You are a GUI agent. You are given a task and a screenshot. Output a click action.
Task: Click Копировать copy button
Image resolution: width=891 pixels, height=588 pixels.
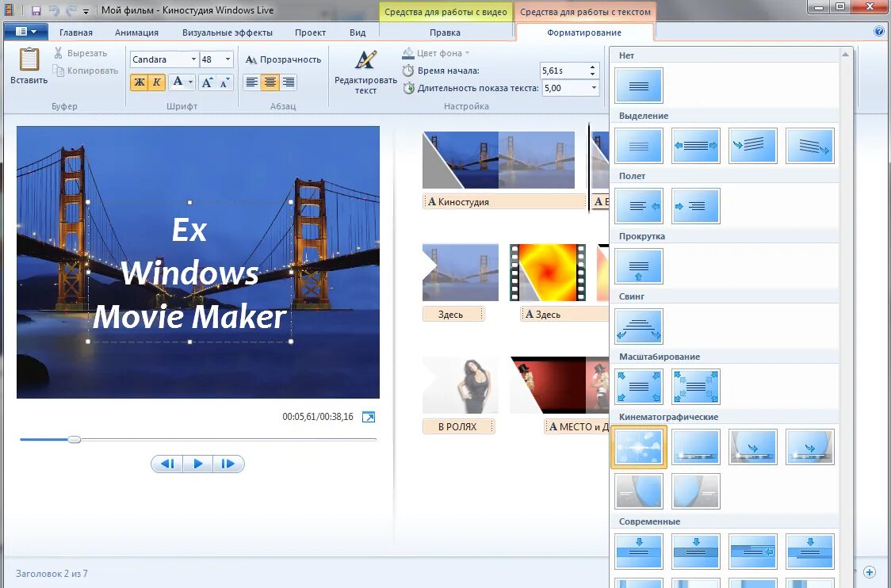86,71
